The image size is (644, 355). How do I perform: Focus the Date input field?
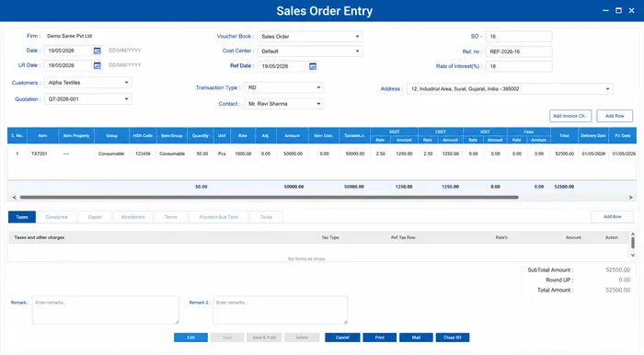coord(67,51)
